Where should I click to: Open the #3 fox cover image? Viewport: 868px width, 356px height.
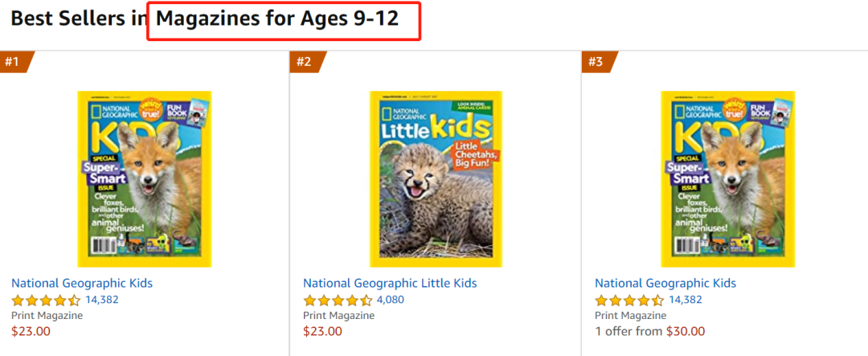pyautogui.click(x=727, y=178)
